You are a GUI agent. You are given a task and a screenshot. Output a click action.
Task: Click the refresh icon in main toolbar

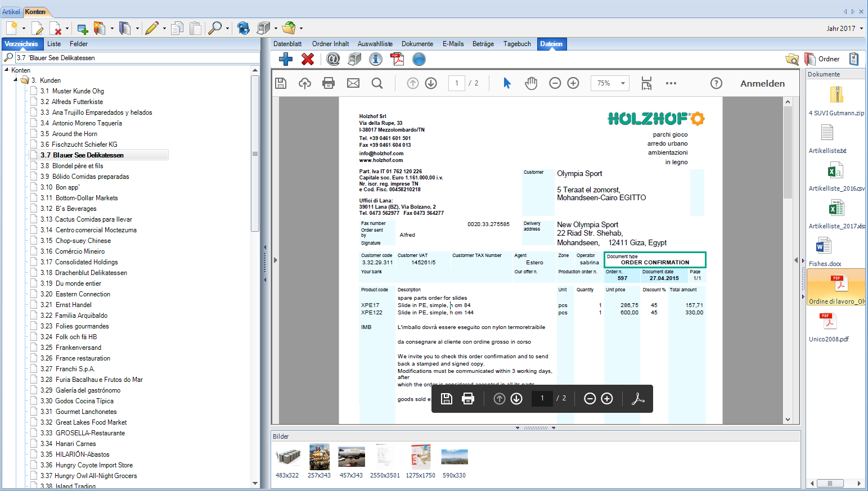(x=243, y=28)
